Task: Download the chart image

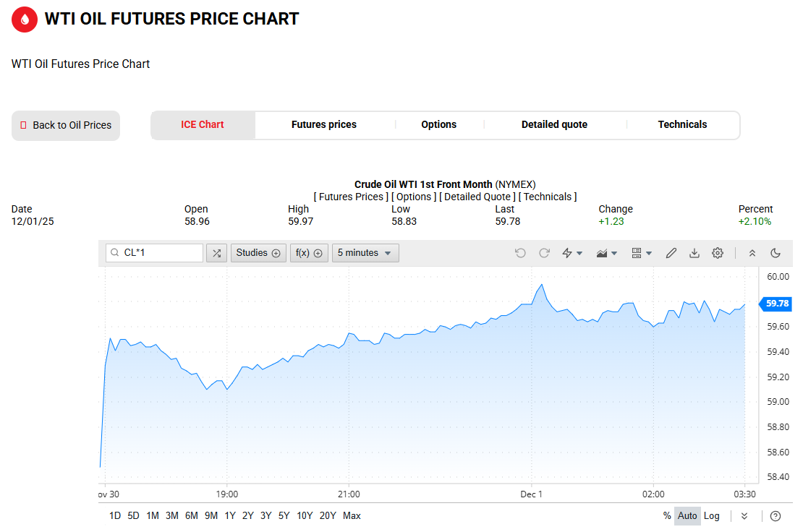Action: pyautogui.click(x=694, y=253)
